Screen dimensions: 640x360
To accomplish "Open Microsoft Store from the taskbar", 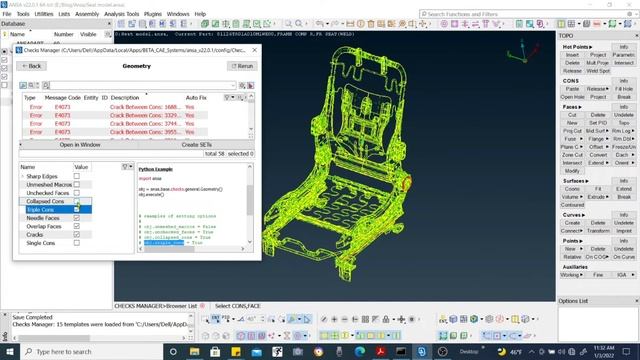I will pos(215,352).
